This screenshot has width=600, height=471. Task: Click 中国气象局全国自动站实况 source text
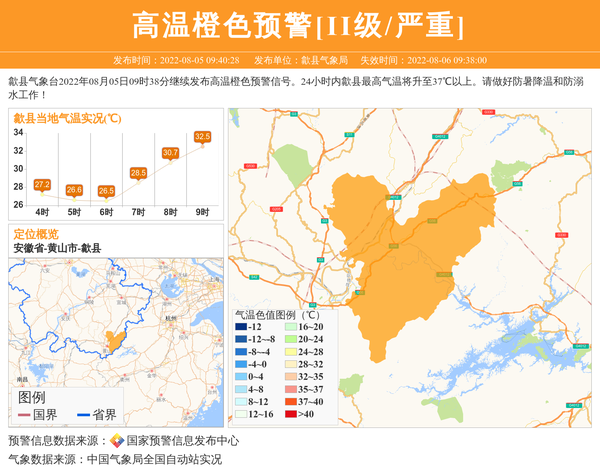(x=154, y=460)
